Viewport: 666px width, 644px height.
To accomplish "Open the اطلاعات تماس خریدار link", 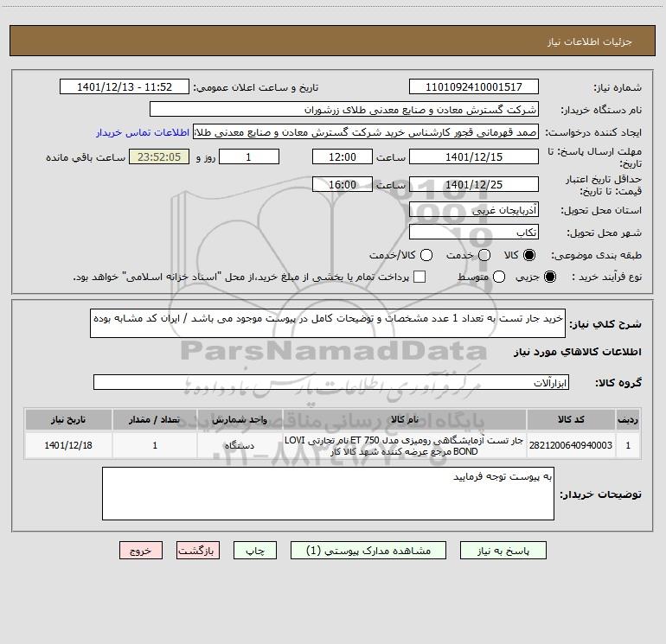I will (x=143, y=132).
